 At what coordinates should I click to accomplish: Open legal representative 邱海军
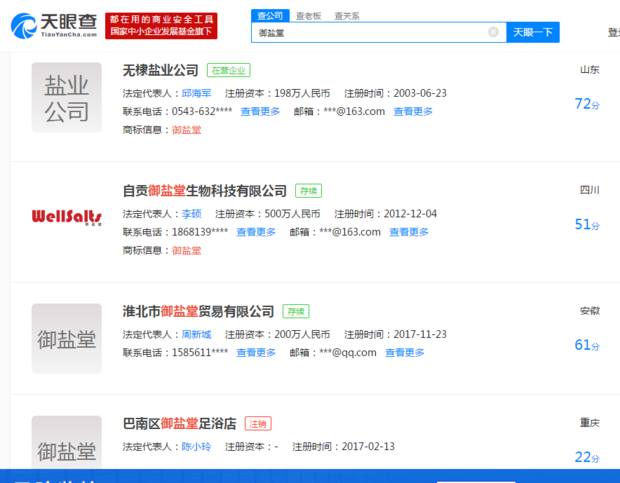(196, 93)
